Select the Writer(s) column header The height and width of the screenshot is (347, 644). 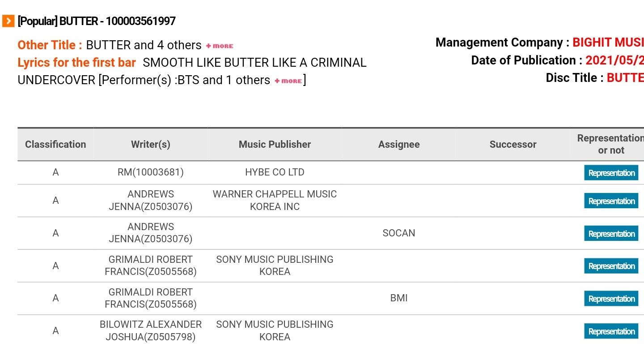(151, 144)
